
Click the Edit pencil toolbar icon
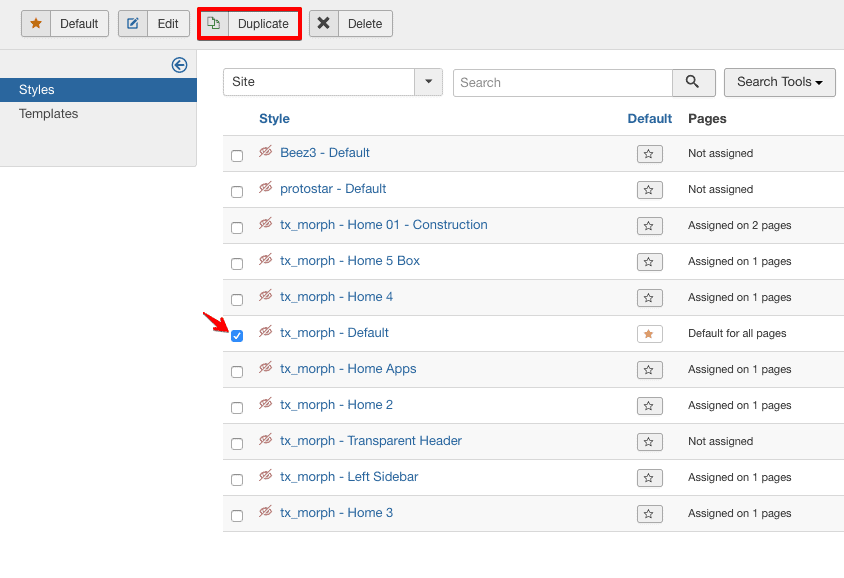132,24
